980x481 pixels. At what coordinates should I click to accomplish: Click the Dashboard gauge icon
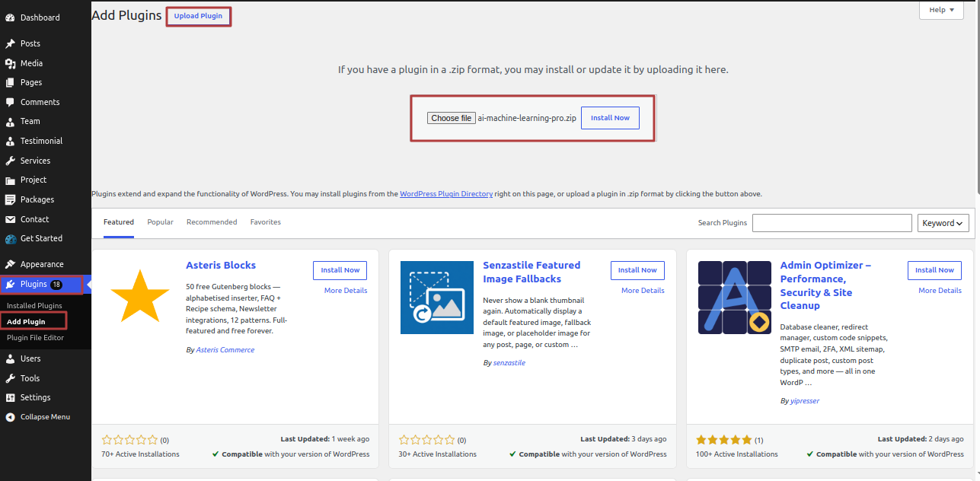(x=10, y=18)
